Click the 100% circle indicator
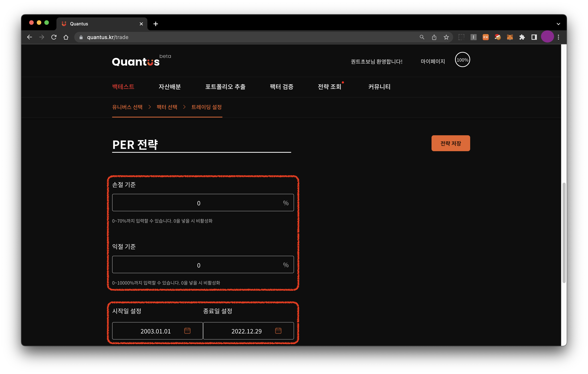The height and width of the screenshot is (374, 588). [x=462, y=60]
